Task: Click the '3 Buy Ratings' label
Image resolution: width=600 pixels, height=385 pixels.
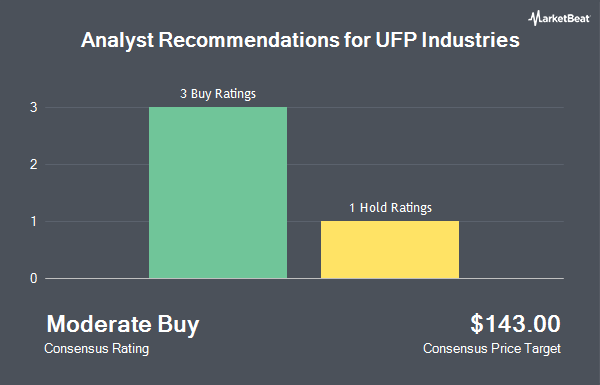Action: (x=218, y=94)
